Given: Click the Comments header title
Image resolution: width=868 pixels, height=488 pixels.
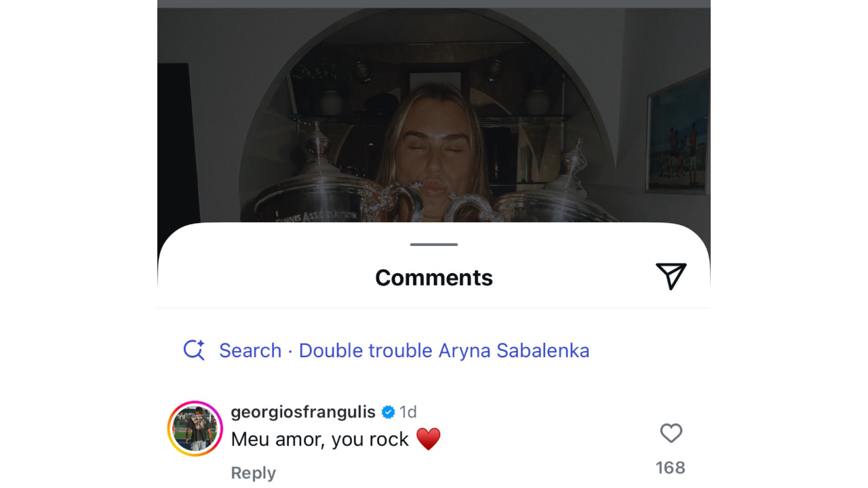Looking at the screenshot, I should pos(434,277).
